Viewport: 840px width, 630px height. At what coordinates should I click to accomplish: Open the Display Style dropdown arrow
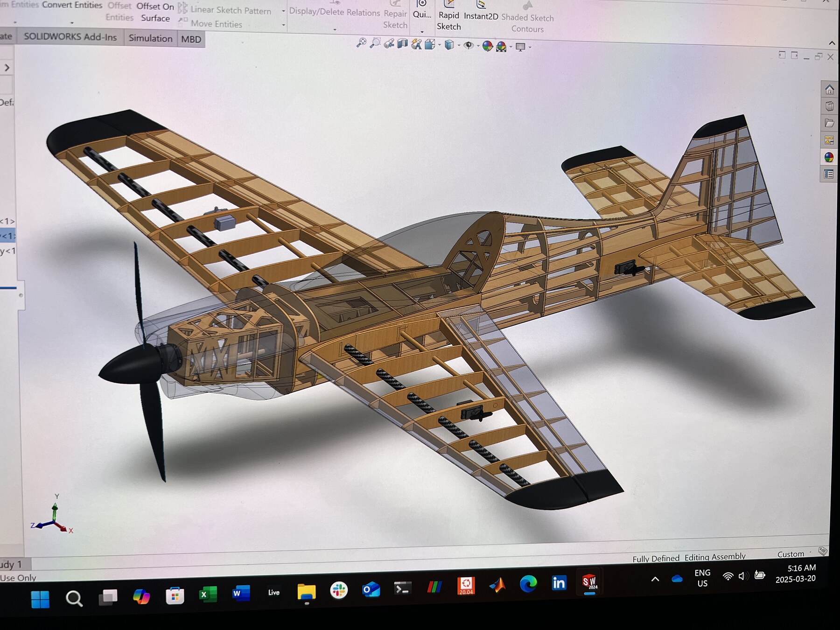[459, 45]
